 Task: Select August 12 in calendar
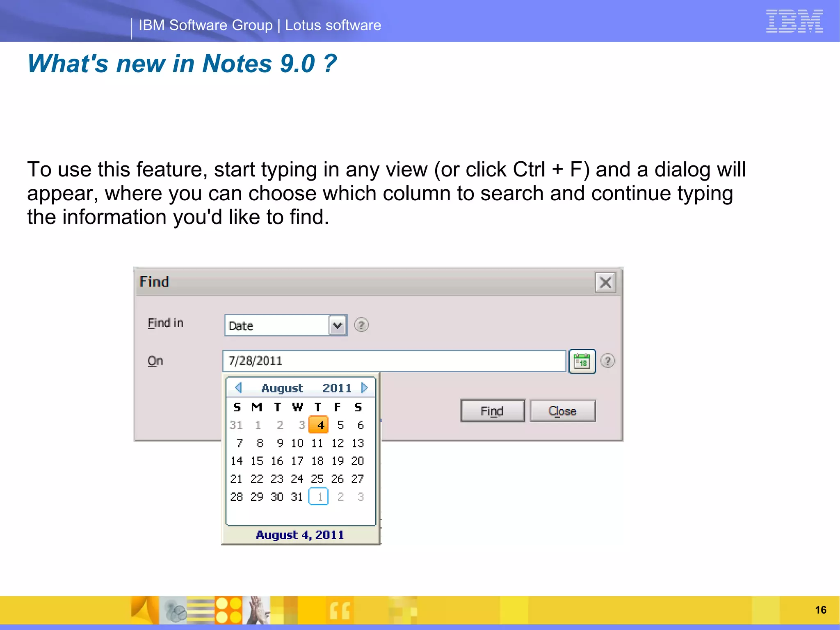(338, 443)
